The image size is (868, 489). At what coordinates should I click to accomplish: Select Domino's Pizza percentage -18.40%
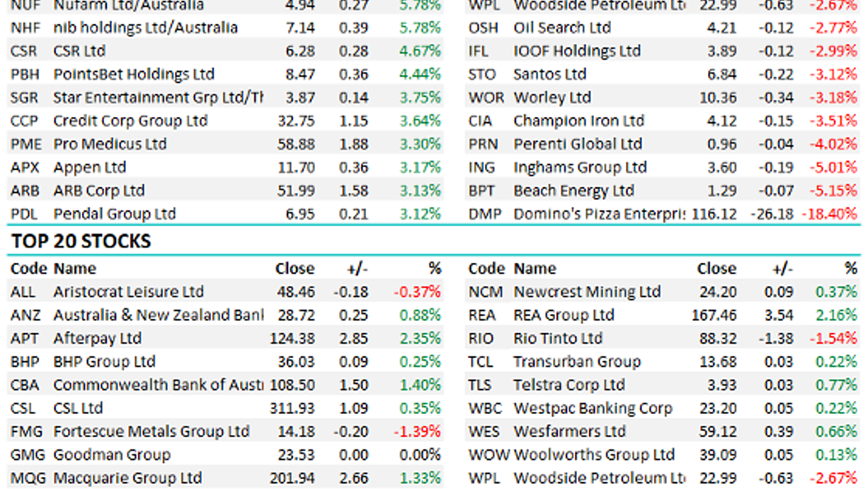pyautogui.click(x=829, y=215)
